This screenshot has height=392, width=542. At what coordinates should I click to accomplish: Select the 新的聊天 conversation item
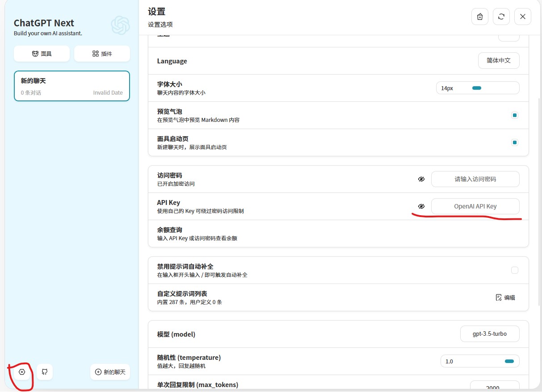coord(72,86)
